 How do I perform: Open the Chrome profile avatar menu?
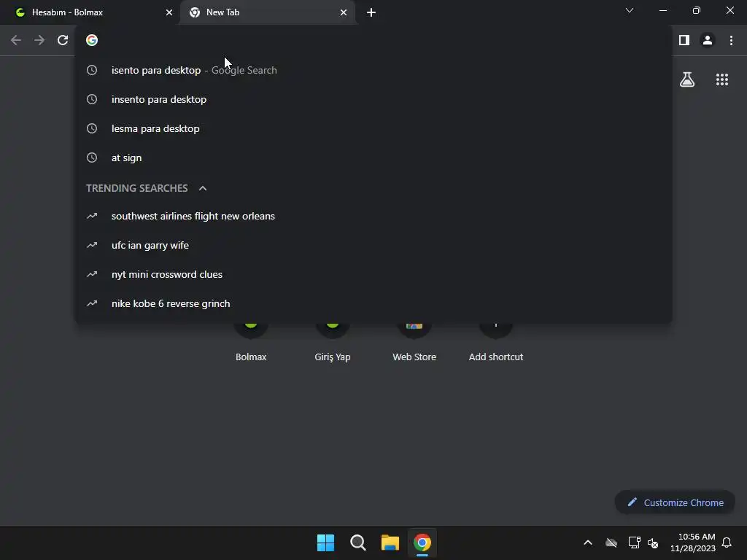pos(708,41)
